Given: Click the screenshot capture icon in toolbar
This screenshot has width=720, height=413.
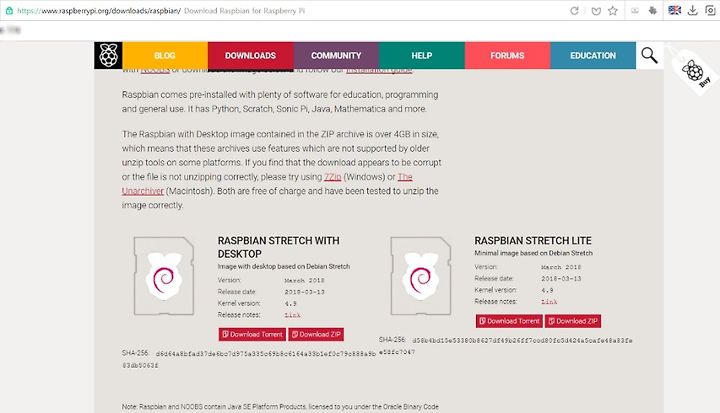Looking at the screenshot, I should [710, 10].
